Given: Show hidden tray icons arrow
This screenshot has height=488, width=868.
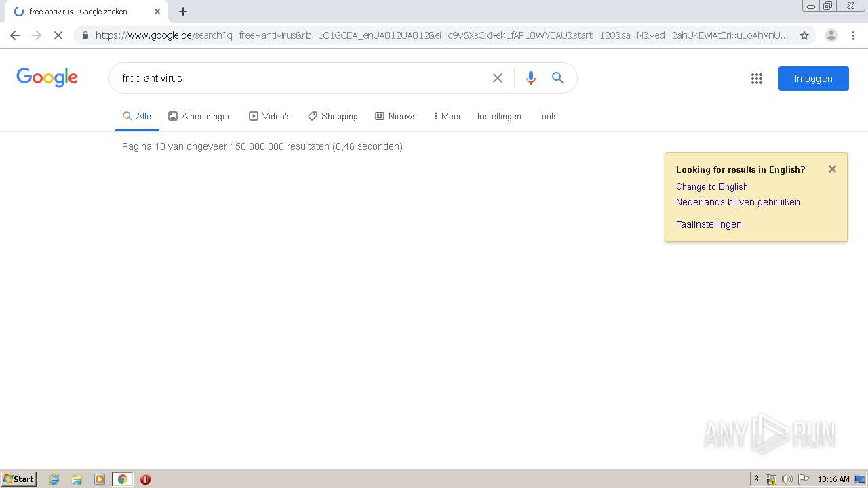Looking at the screenshot, I should (756, 479).
